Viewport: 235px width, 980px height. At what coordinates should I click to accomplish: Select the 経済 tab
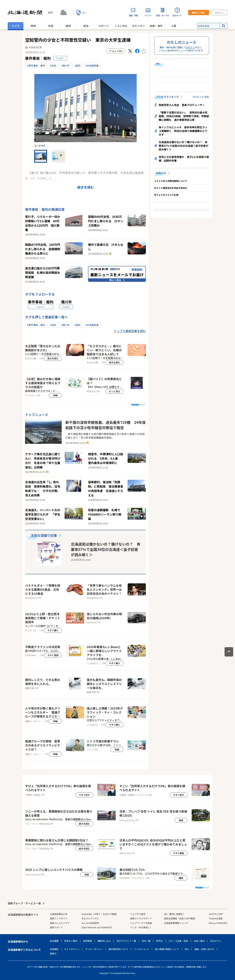click(68, 26)
